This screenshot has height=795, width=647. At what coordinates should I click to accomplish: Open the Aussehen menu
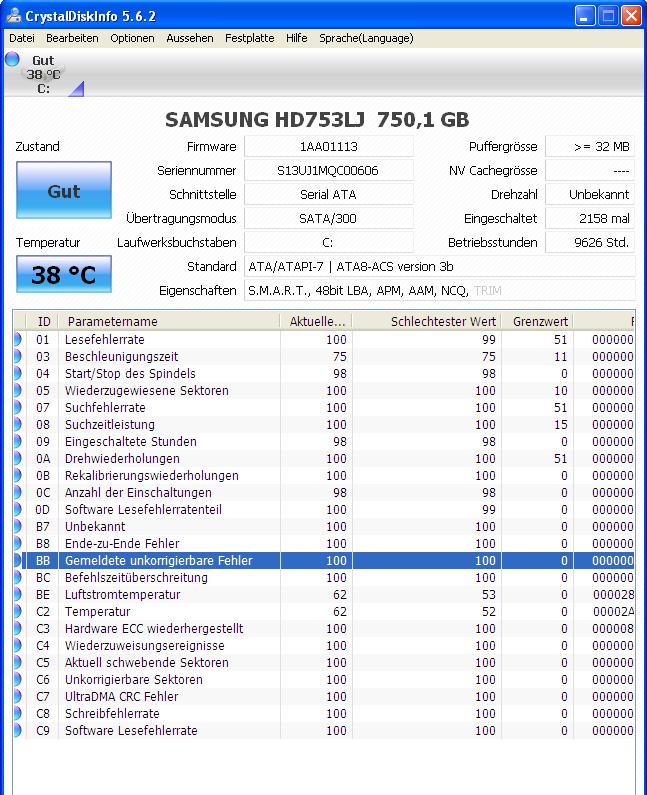coord(190,38)
